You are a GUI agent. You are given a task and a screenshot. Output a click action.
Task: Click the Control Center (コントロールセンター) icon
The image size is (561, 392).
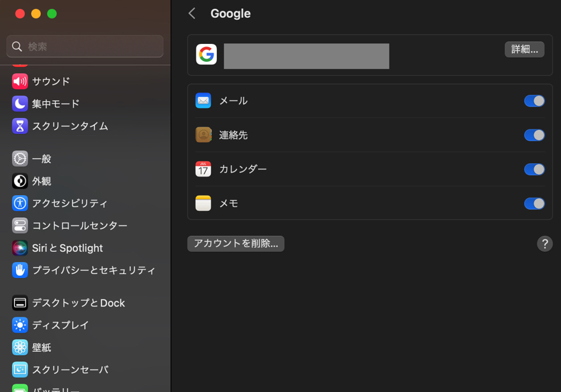pos(20,226)
